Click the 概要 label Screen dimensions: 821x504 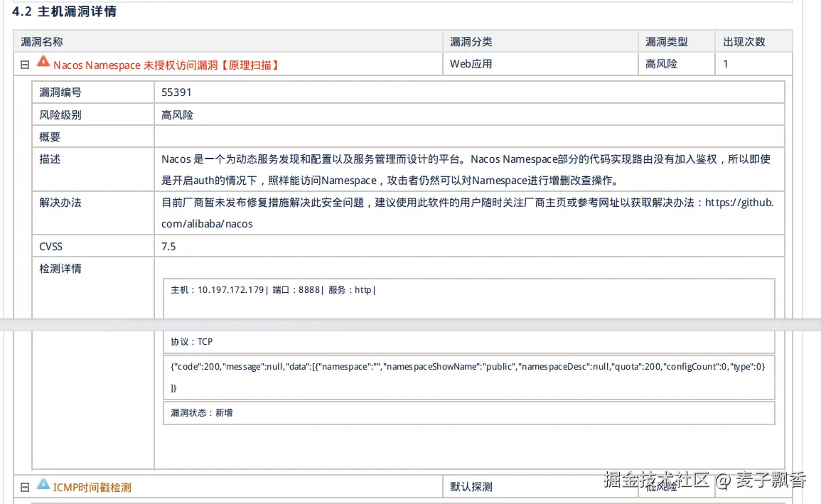tap(50, 137)
